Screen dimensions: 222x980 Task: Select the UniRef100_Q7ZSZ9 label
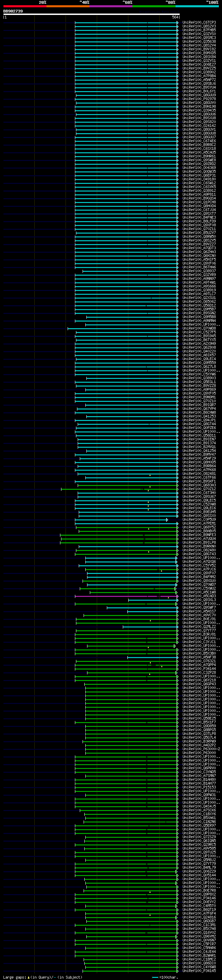[199, 837]
